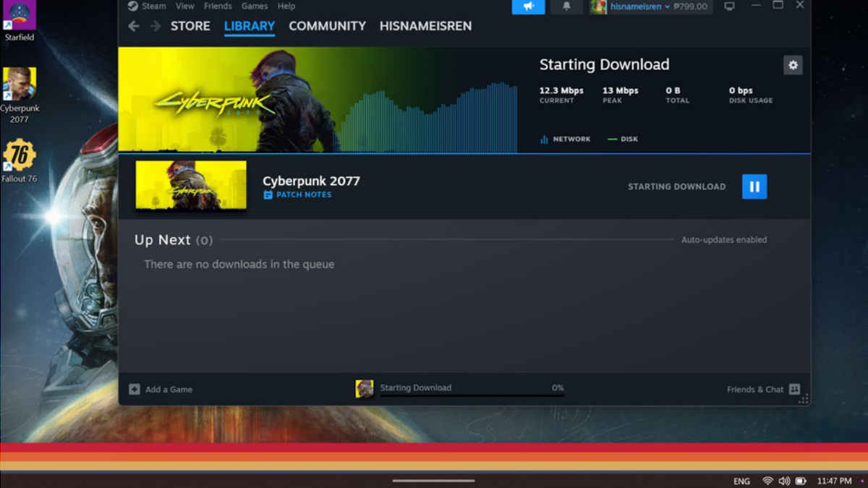This screenshot has width=868, height=488.
Task: Pause the Cyberpunk 2077 download
Action: pyautogui.click(x=754, y=187)
